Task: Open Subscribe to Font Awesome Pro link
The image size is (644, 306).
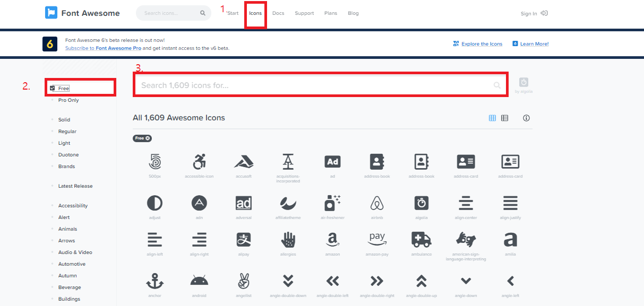Action: click(x=103, y=48)
